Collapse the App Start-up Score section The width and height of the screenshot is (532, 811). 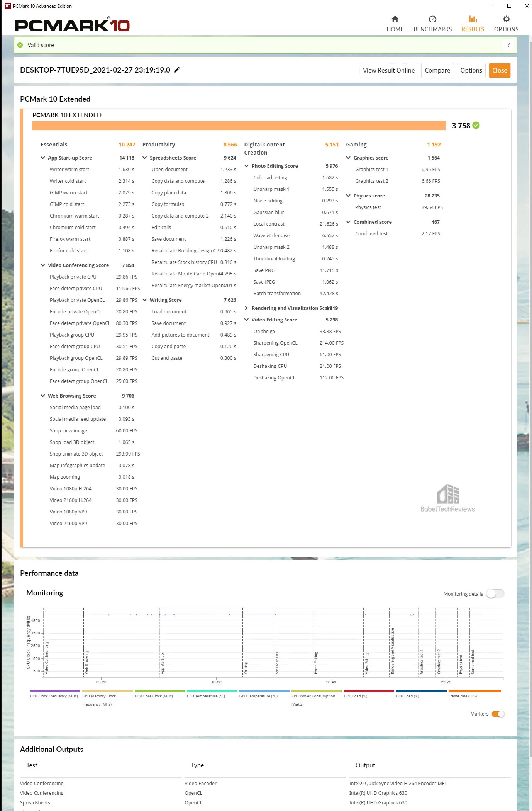(43, 158)
